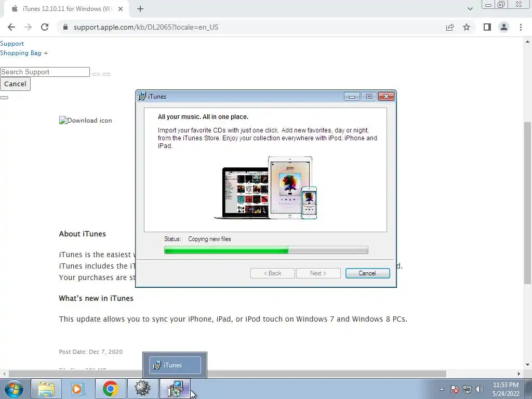Viewport: 532px width, 399px height.
Task: Expand the tab search chevron
Action: click(470, 9)
